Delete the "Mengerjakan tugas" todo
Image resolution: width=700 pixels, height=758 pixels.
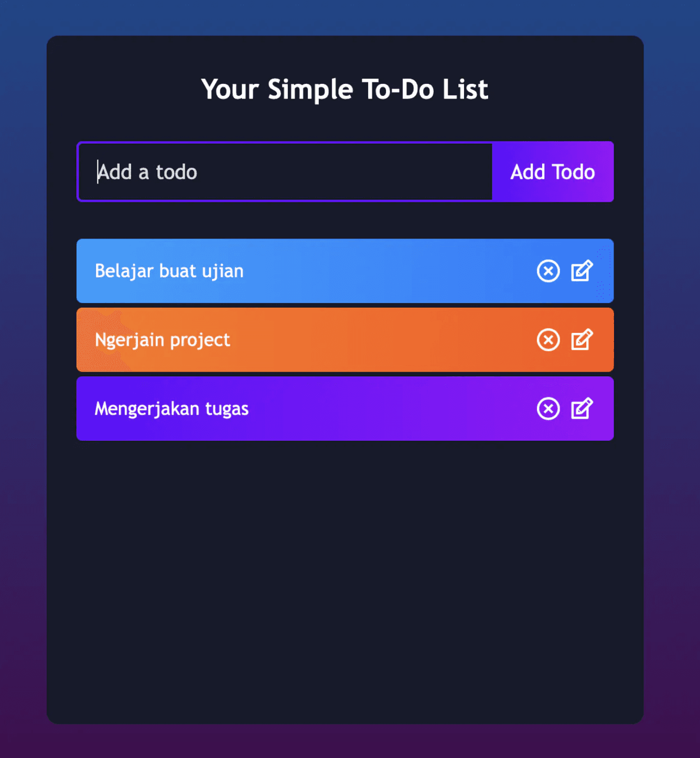[548, 409]
